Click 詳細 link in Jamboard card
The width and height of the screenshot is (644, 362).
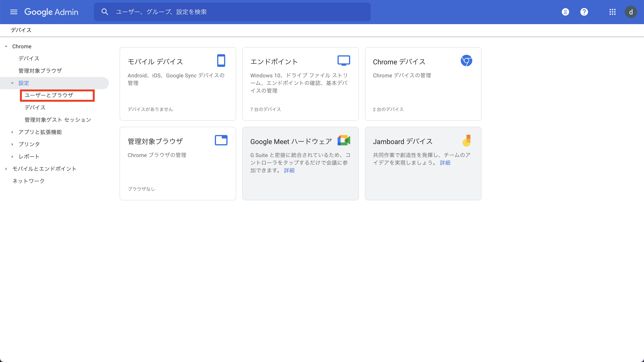[x=445, y=163]
